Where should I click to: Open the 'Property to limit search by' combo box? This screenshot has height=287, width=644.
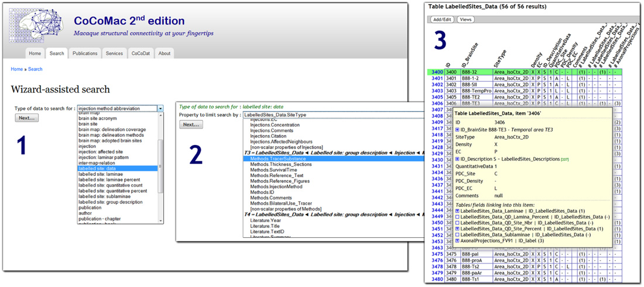(x=333, y=115)
